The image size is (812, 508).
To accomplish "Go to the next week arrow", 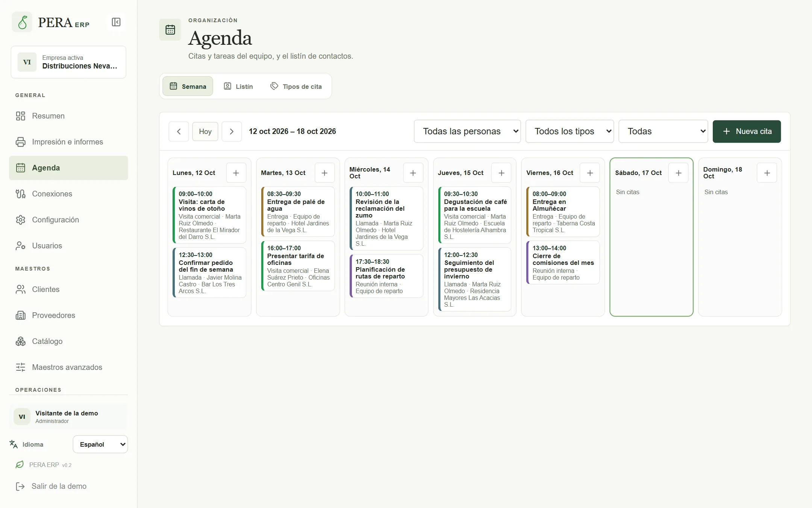I will (x=232, y=131).
